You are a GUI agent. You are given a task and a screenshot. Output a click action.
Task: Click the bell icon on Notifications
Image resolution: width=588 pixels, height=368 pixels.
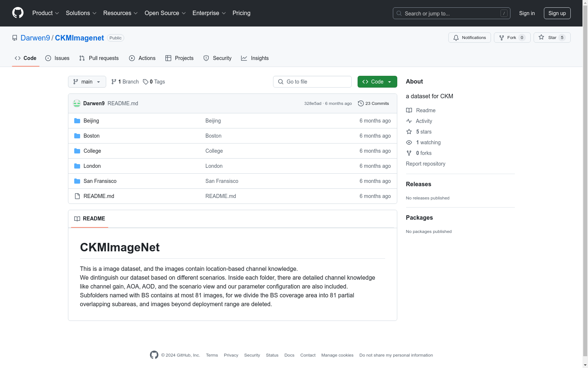456,38
